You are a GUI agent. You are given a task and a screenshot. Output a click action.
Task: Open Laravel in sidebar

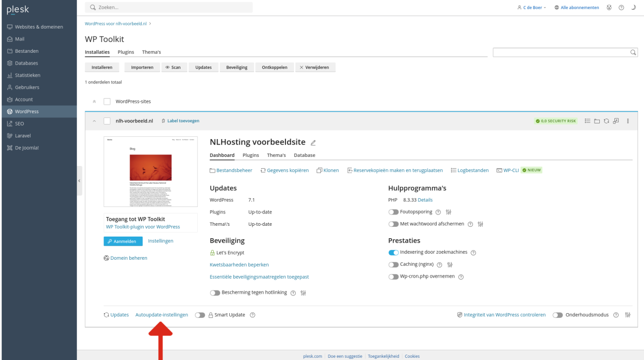(39, 136)
